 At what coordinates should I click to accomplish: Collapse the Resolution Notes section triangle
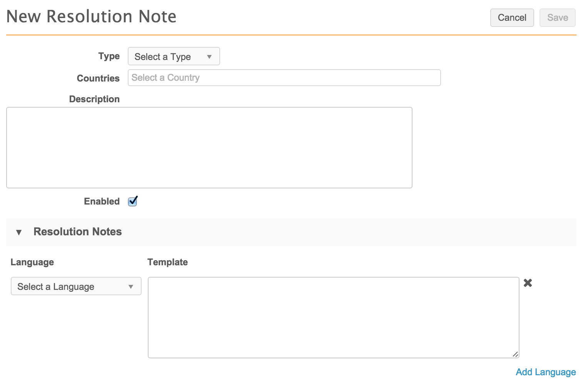pyautogui.click(x=19, y=232)
